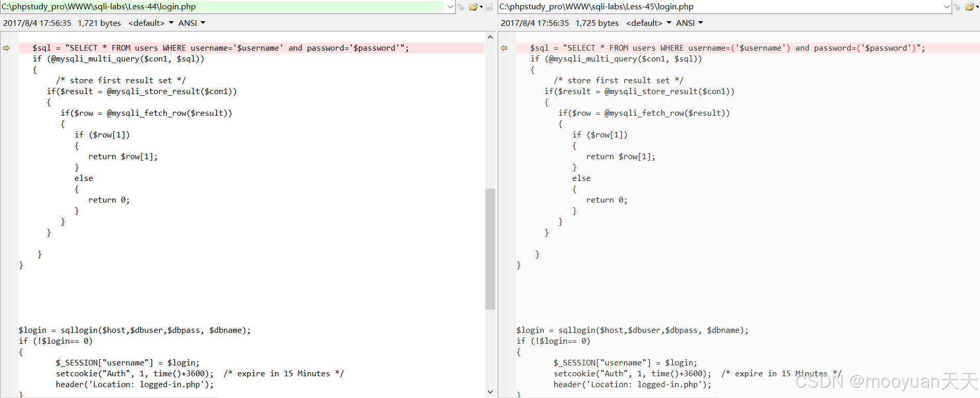
Task: Click the mysqli_fetch_row line in left pane
Action: click(x=146, y=113)
